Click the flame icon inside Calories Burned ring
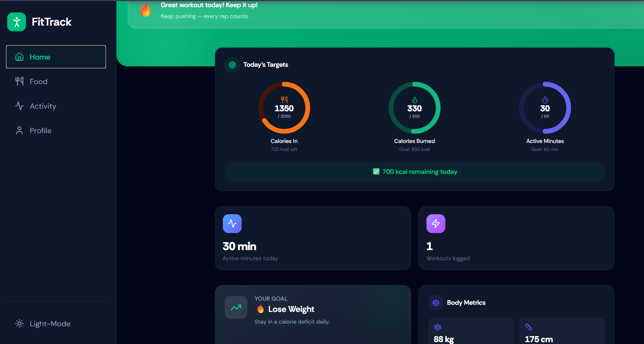The image size is (644, 344). coord(415,100)
